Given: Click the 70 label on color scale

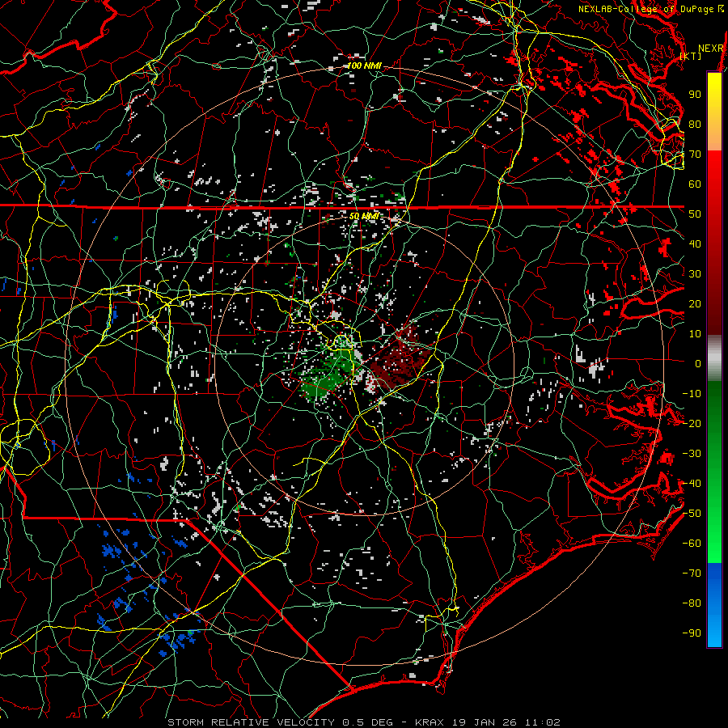Looking at the screenshot, I should pyautogui.click(x=695, y=154).
